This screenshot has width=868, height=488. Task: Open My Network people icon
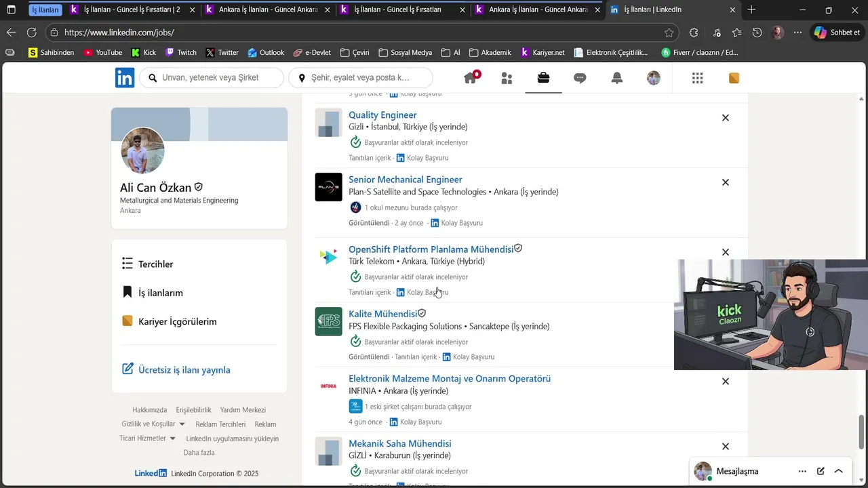coord(507,79)
